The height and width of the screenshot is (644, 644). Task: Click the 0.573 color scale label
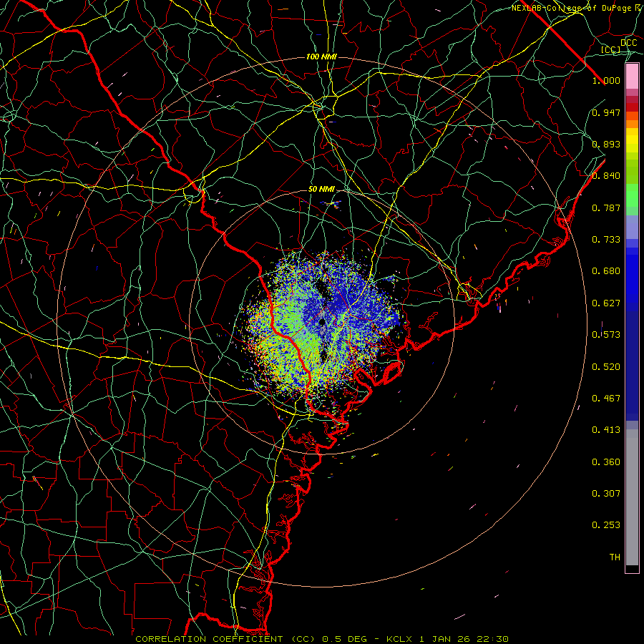click(606, 335)
